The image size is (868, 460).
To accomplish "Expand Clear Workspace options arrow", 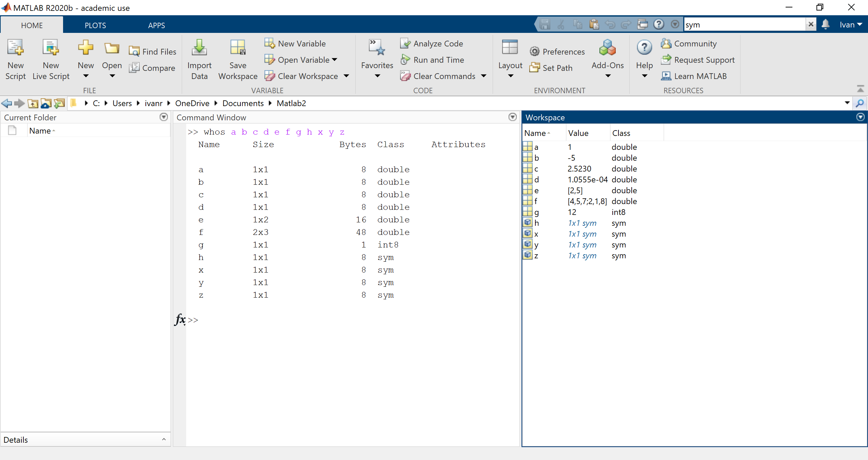I will pos(346,76).
